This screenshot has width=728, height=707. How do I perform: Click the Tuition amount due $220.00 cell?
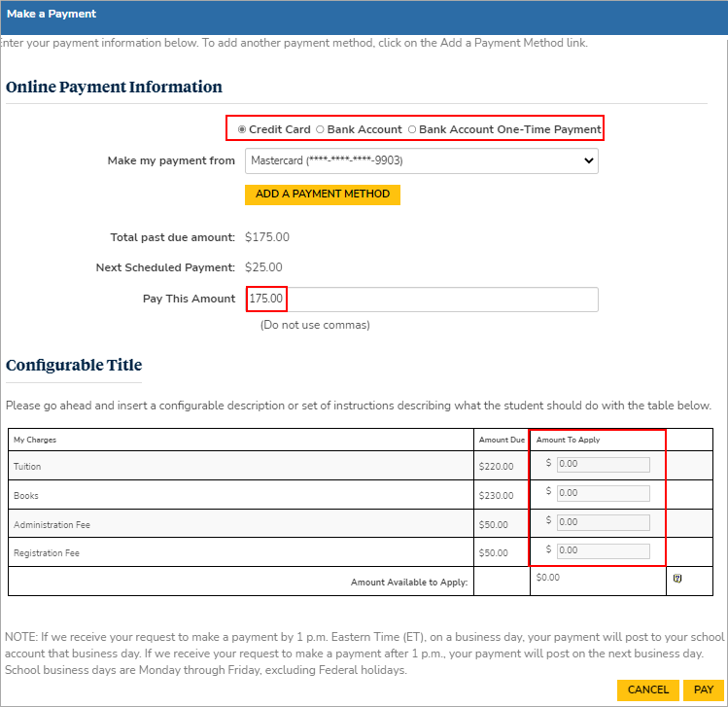pyautogui.click(x=496, y=467)
